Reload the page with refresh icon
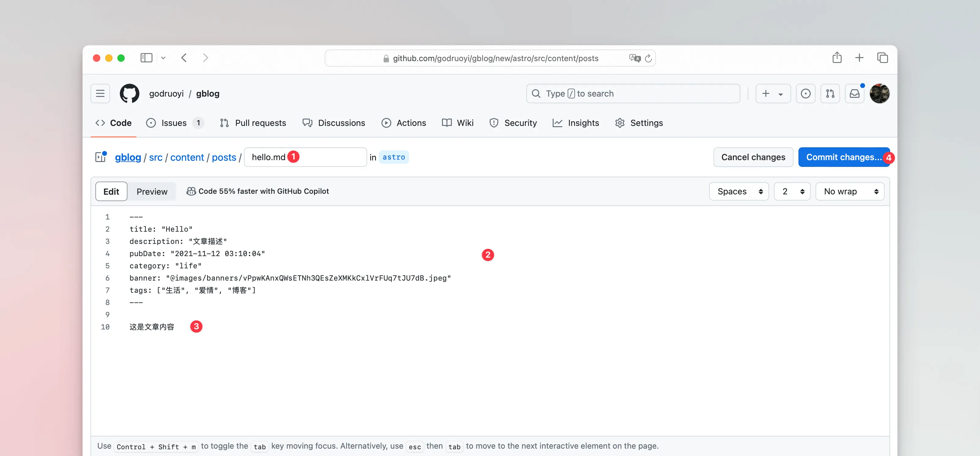 click(649, 58)
